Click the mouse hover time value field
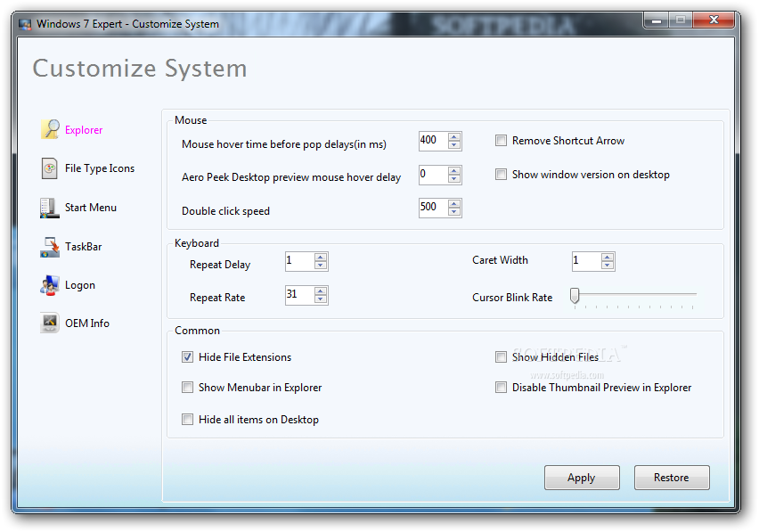 click(x=434, y=141)
